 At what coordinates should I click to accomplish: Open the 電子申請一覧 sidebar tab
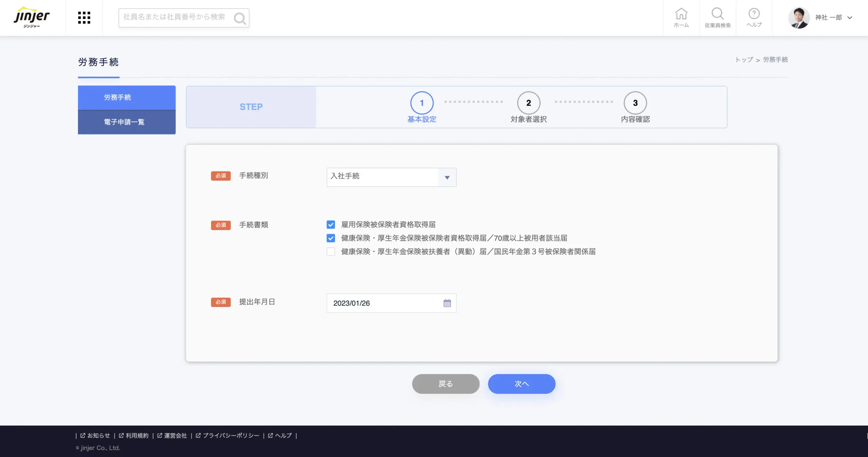126,122
